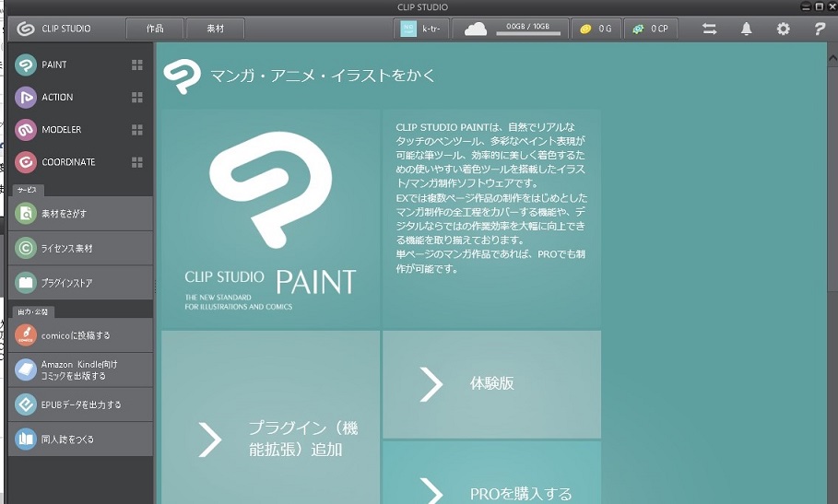Screen dimensions: 838x504
Task: Click the 0 G gold balance text
Action: [x=605, y=29]
